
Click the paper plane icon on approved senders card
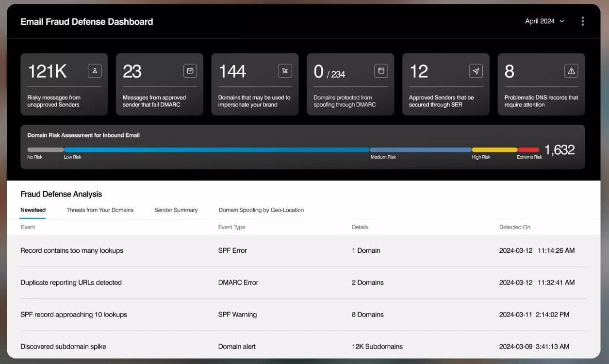(476, 70)
